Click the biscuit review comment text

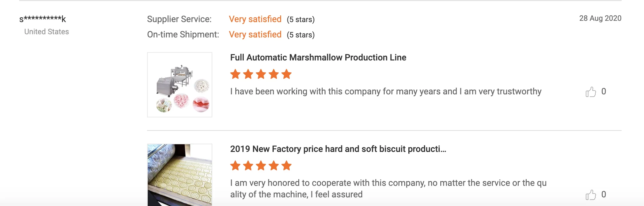tap(388, 188)
